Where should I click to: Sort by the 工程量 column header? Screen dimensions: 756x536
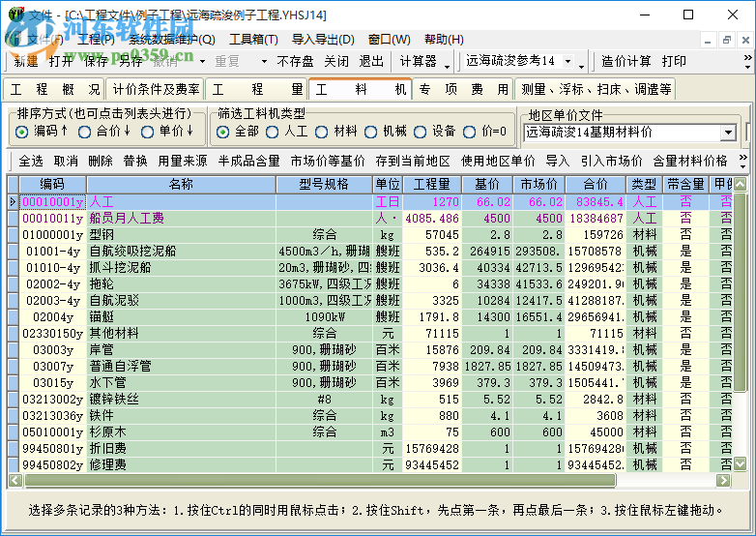click(x=432, y=184)
